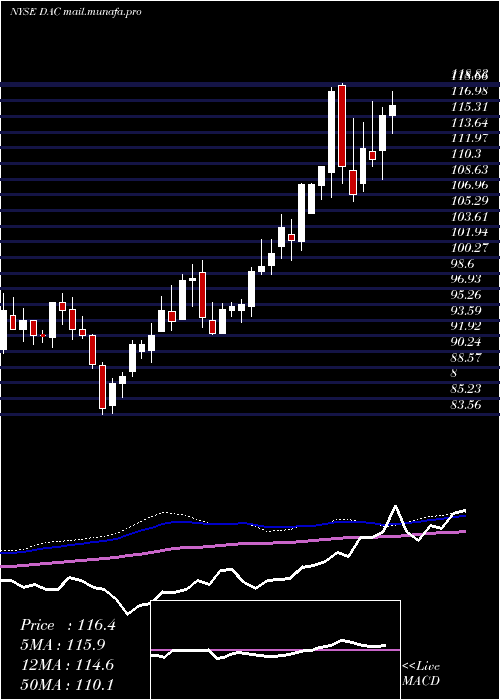Screen dimensions: 500x700
Task: Select the 85.23 price axis label
Action: pyautogui.click(x=467, y=389)
